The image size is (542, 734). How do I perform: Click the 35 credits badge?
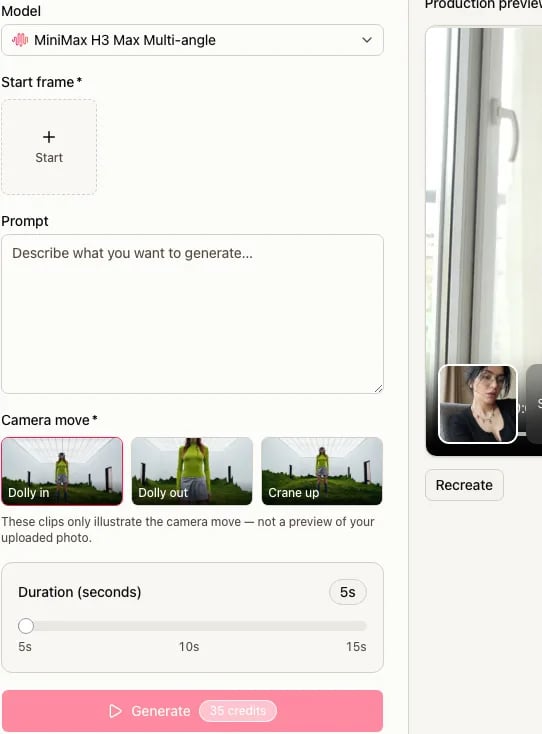pyautogui.click(x=238, y=711)
